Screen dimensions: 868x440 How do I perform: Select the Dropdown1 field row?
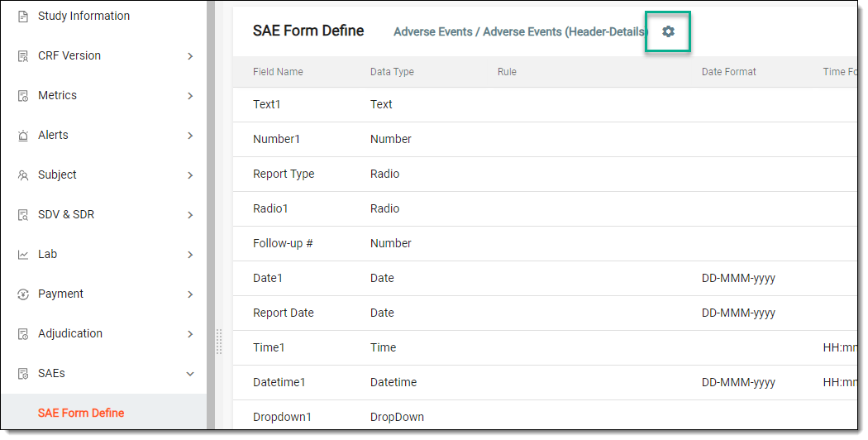[546, 414]
